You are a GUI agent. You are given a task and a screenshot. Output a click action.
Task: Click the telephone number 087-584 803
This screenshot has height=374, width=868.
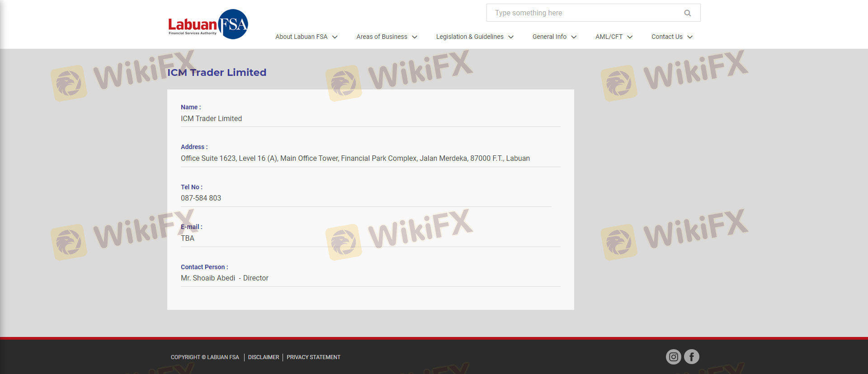201,198
